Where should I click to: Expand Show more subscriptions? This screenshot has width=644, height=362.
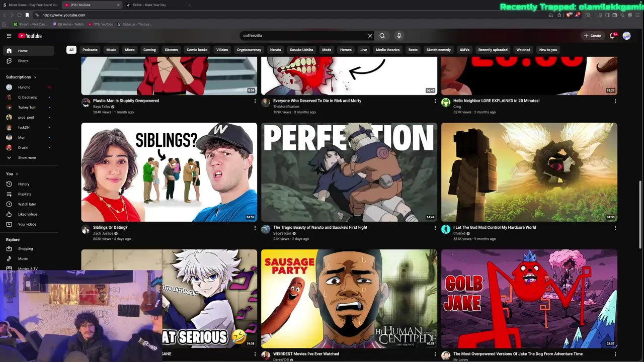(x=29, y=158)
